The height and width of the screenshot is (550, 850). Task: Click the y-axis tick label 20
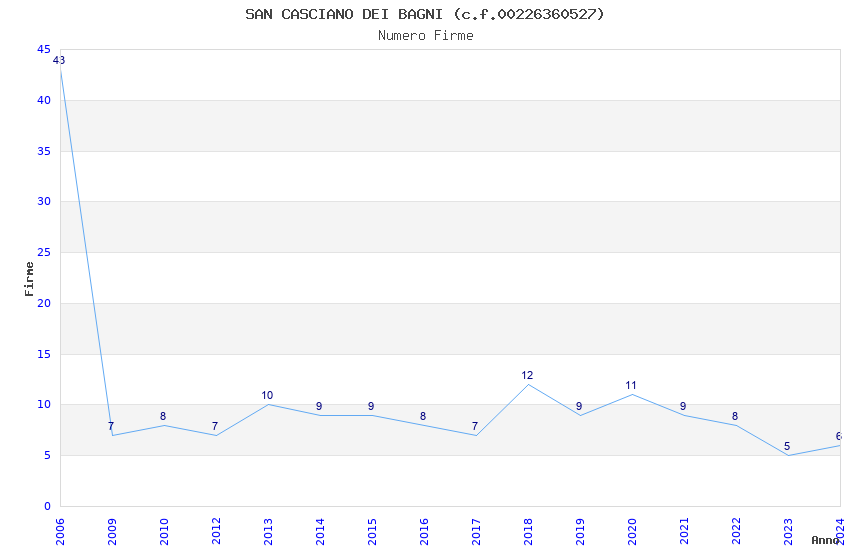pos(44,303)
